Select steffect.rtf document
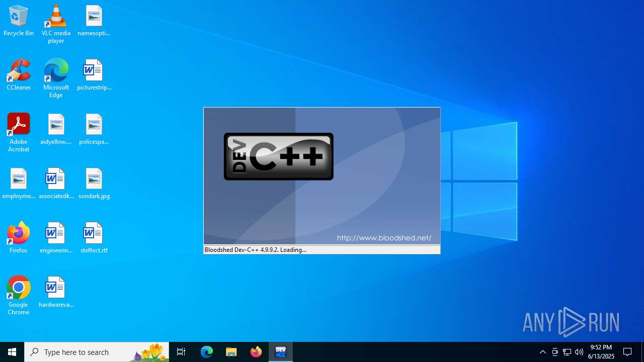The width and height of the screenshot is (644, 362). point(94,238)
